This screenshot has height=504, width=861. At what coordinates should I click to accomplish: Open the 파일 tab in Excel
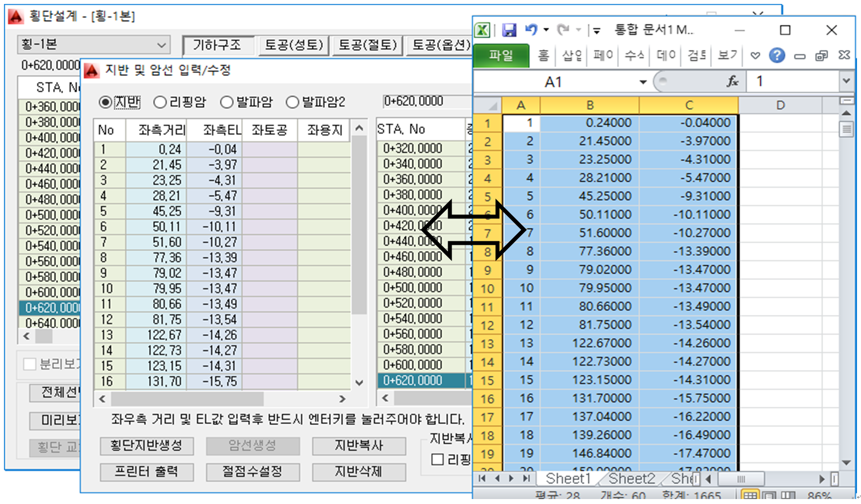500,55
